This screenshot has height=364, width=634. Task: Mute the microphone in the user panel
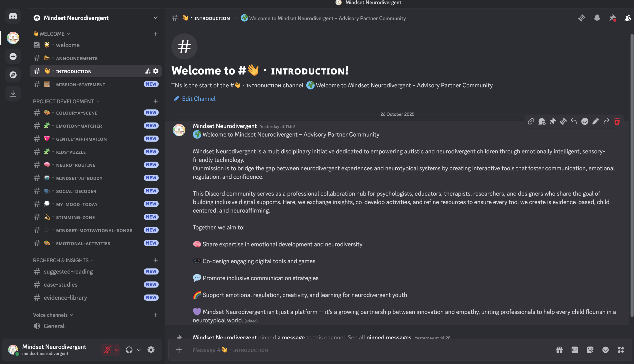point(106,350)
